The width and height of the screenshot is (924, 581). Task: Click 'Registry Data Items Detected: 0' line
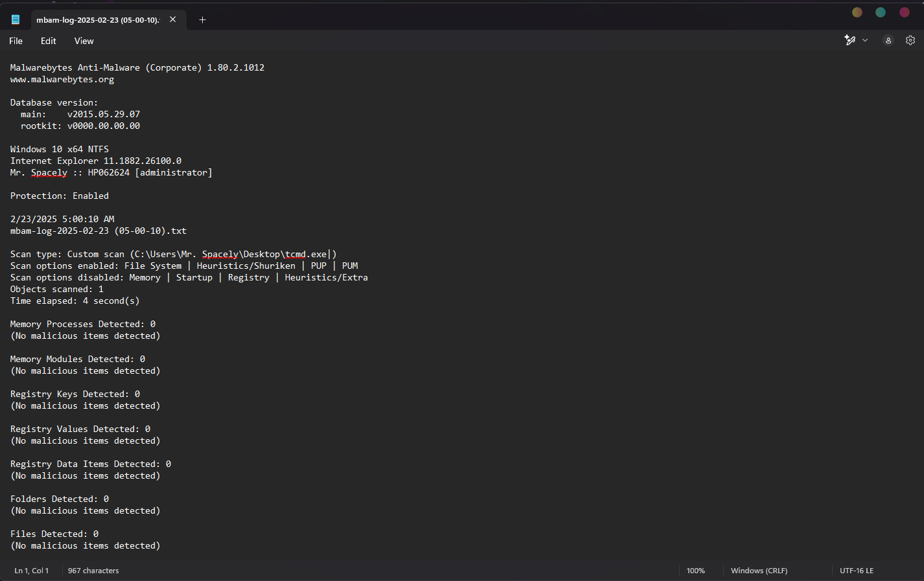91,464
